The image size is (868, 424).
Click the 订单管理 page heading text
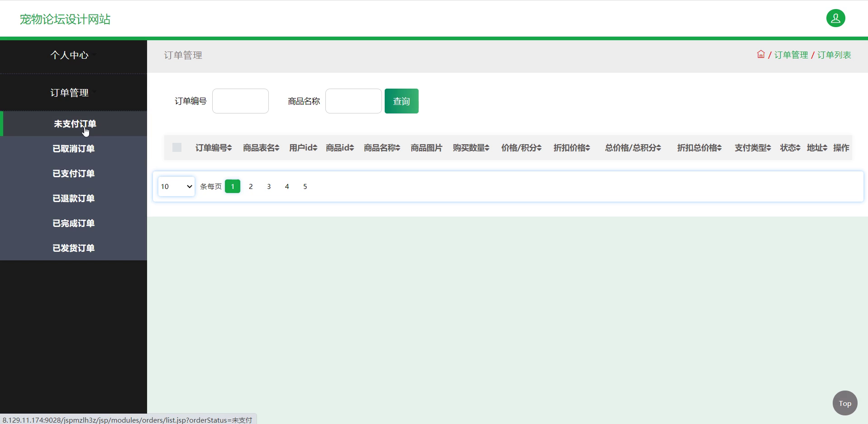(183, 55)
